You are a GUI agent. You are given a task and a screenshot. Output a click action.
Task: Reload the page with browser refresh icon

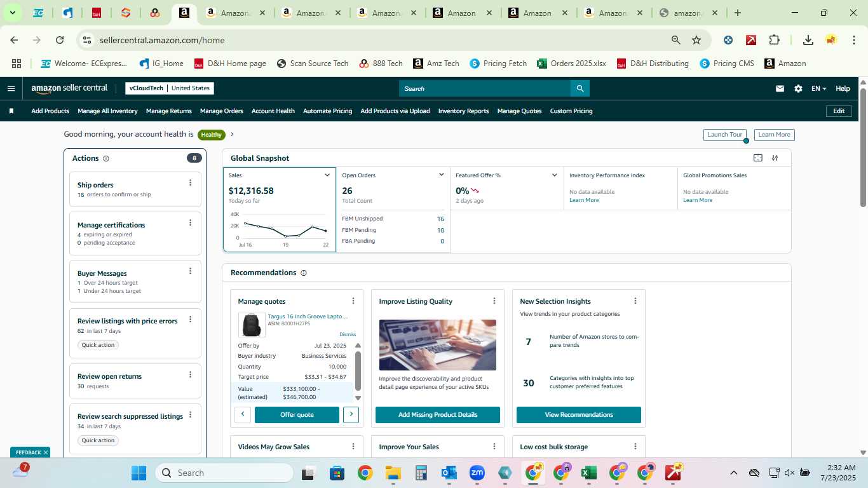60,40
